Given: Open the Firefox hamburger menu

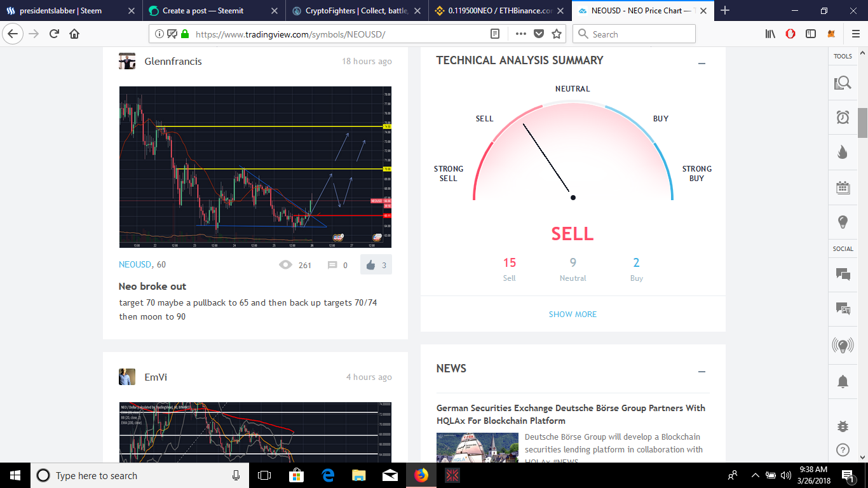Looking at the screenshot, I should (855, 34).
